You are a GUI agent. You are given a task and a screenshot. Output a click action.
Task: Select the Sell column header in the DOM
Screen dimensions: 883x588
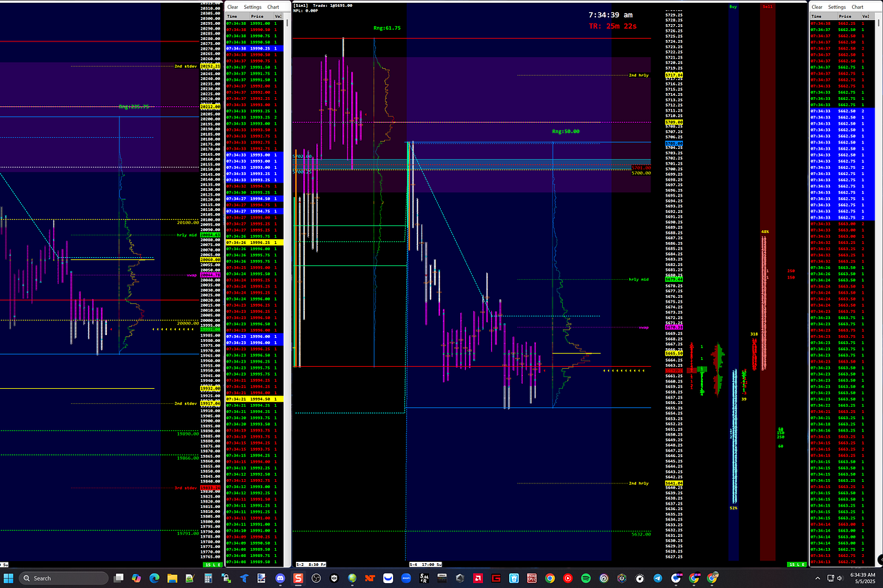(768, 6)
